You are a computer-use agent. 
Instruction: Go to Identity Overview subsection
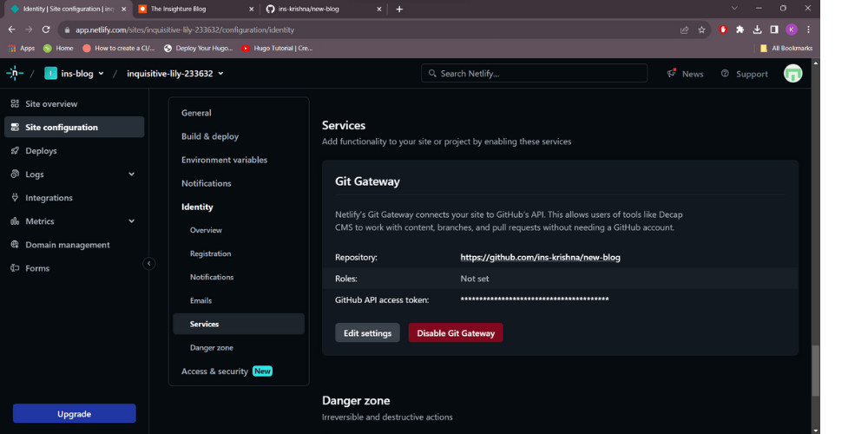pos(206,230)
